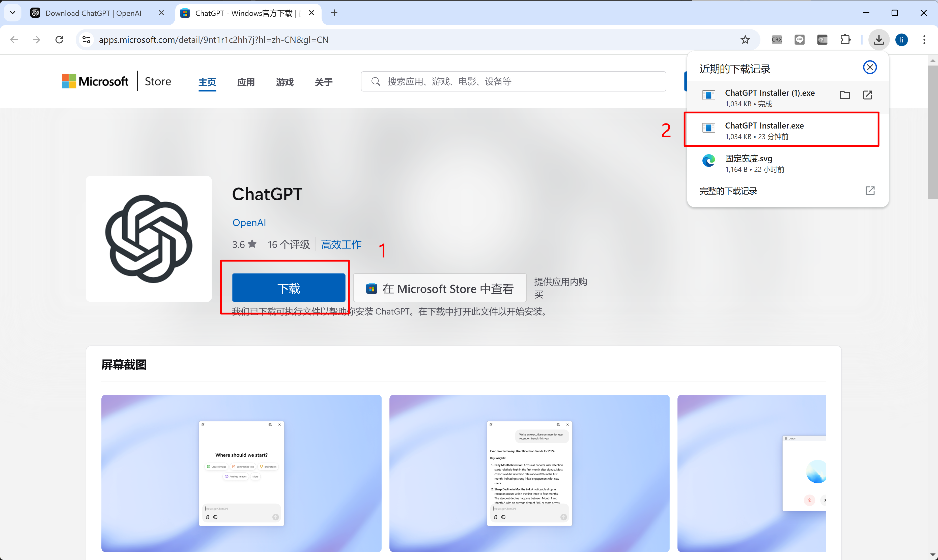Screen dimensions: 938x560
Task: Click the 近期的下载记录 heading
Action: (735, 69)
